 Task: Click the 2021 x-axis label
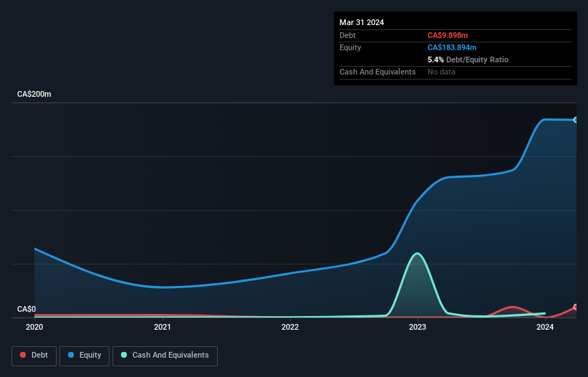point(163,327)
